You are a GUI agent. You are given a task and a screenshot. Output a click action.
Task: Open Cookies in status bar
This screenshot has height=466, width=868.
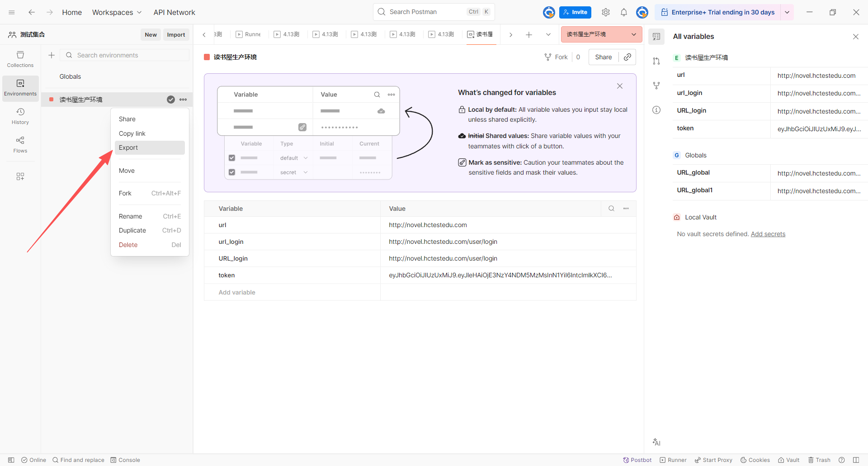click(x=755, y=460)
